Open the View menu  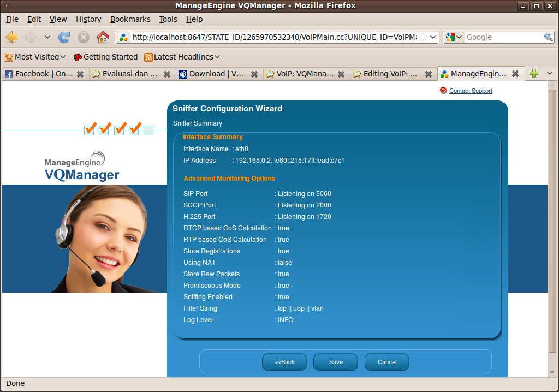pyautogui.click(x=58, y=19)
